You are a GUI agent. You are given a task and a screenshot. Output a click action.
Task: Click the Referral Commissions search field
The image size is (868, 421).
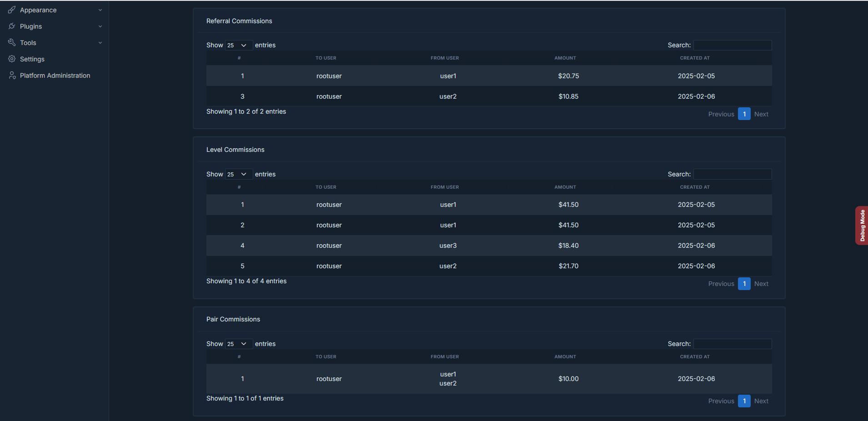tap(732, 45)
